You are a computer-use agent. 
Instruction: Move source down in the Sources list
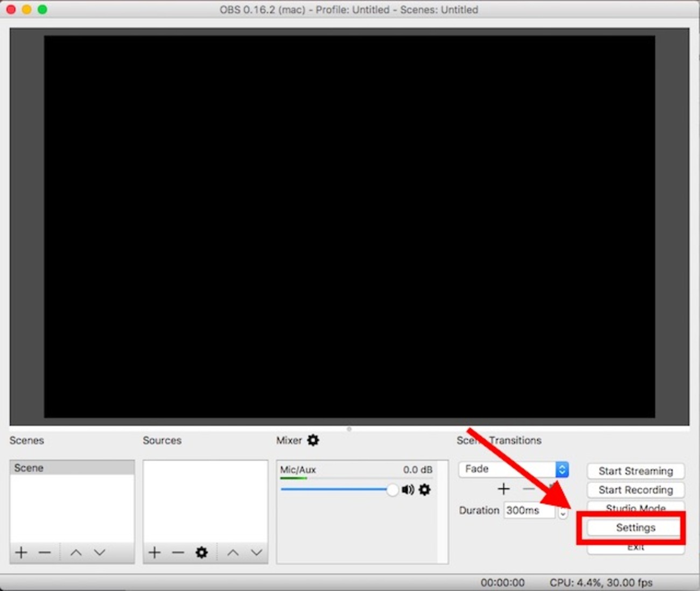tap(256, 552)
